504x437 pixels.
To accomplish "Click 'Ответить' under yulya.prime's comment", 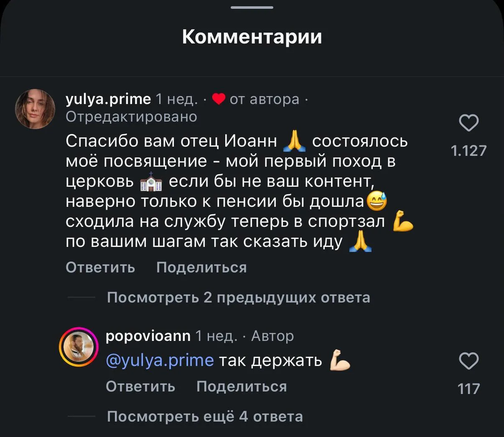I will 100,267.
